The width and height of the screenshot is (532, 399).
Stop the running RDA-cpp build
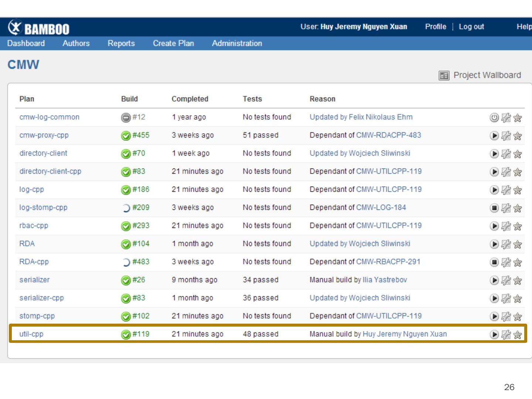point(494,262)
